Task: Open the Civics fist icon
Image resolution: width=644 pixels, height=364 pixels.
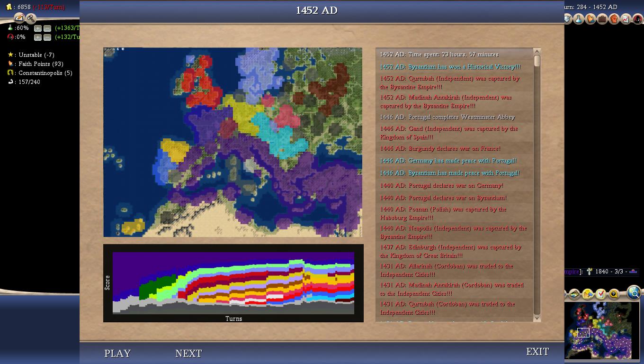Action: pos(614,19)
